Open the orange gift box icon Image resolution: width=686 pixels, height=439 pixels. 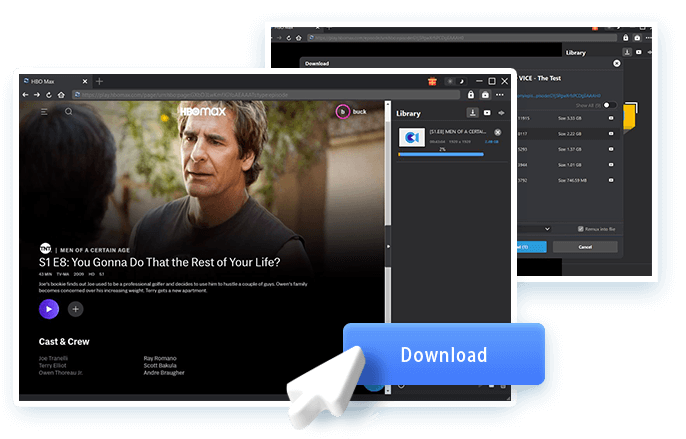click(432, 81)
